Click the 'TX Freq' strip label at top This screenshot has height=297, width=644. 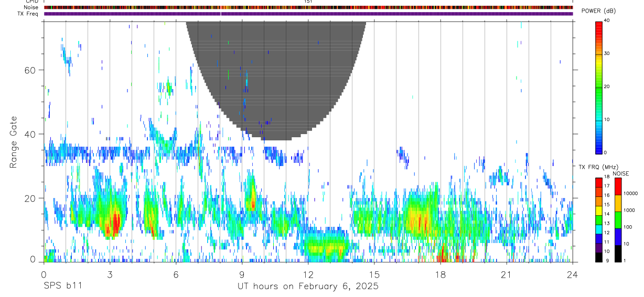[28, 14]
